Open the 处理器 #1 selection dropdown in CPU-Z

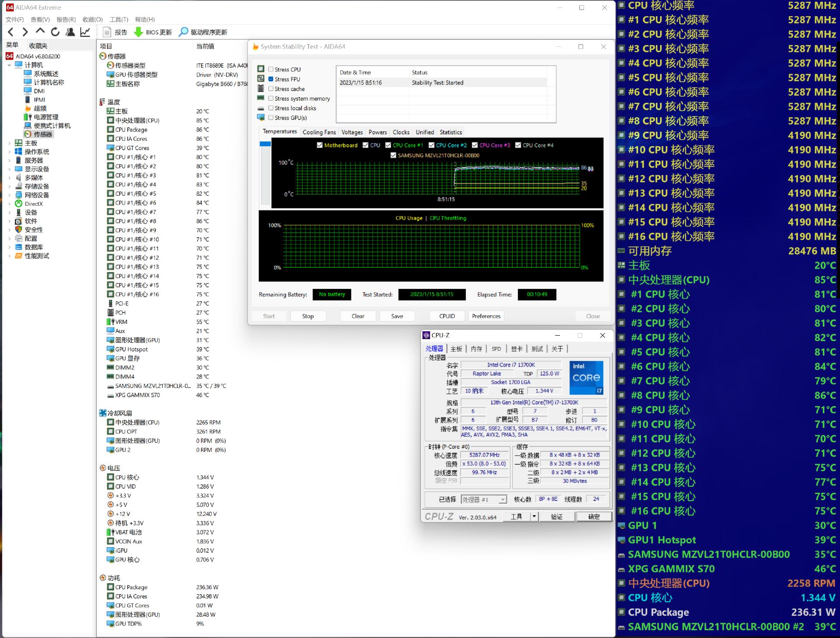click(503, 499)
